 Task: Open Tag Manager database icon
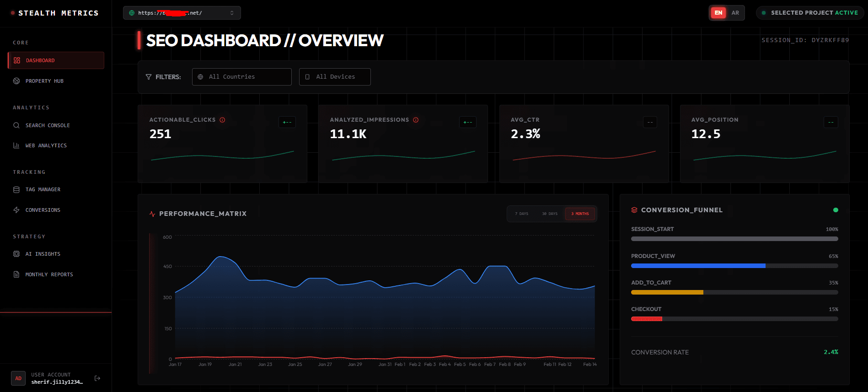point(16,189)
